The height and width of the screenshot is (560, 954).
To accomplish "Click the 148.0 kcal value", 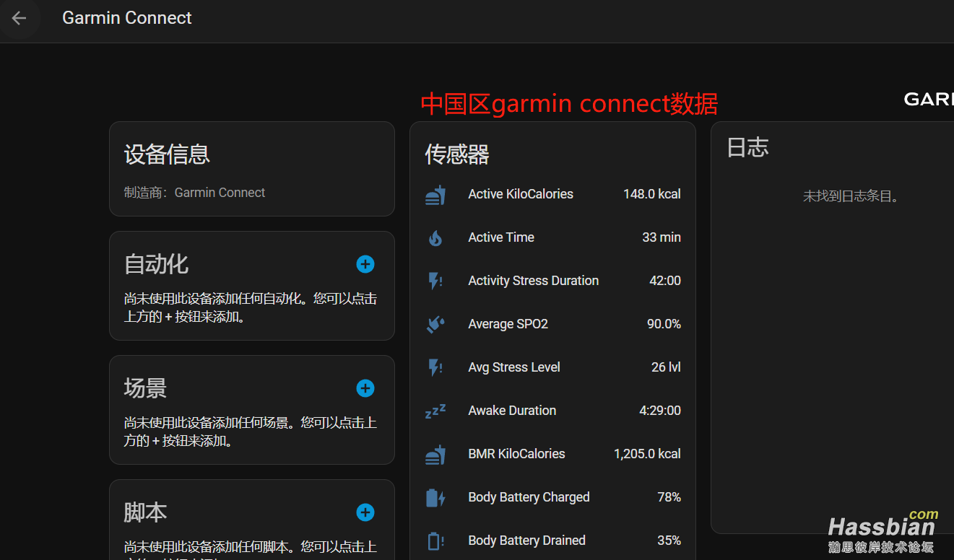I will click(652, 194).
